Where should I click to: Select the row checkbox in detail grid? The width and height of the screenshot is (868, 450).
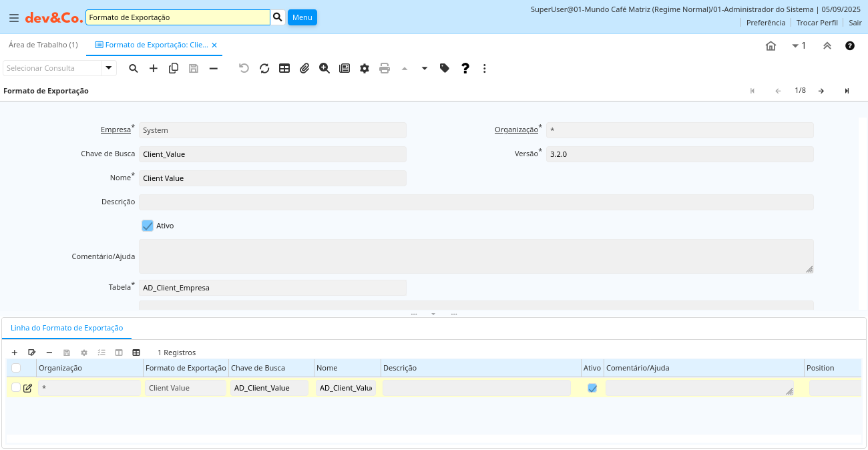[x=16, y=387]
